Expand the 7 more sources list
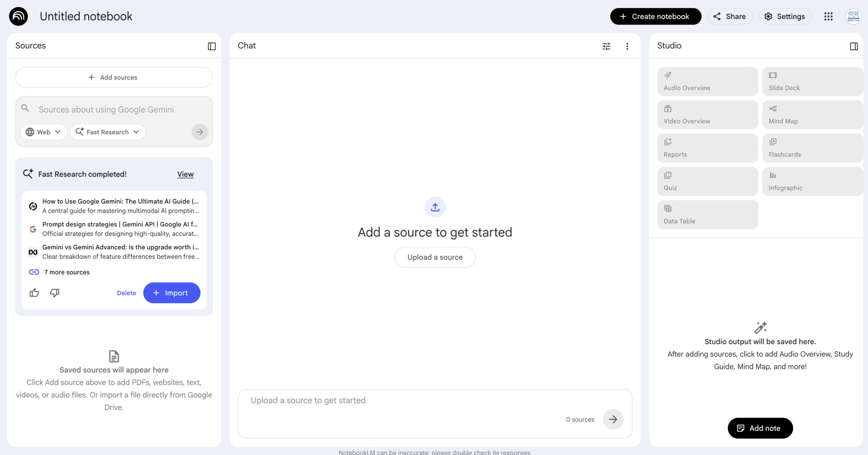868x455 pixels. pyautogui.click(x=67, y=272)
